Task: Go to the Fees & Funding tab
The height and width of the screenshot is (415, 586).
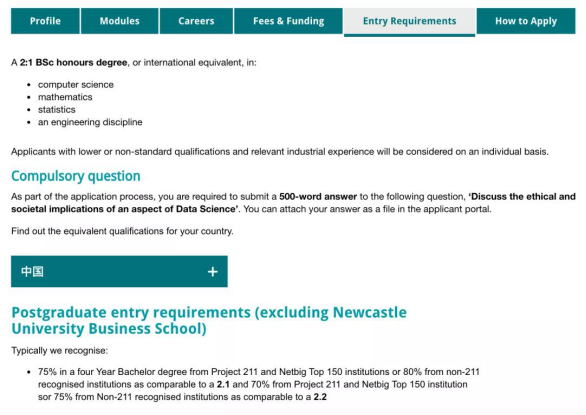Action: (289, 21)
